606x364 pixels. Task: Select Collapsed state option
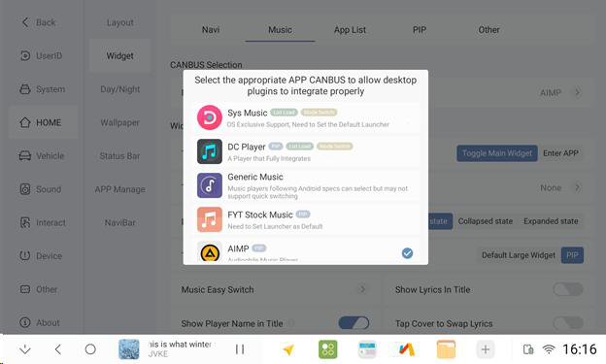[486, 221]
